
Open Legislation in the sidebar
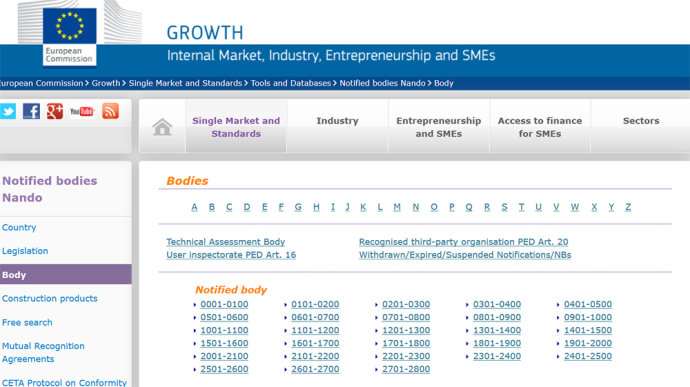tap(25, 251)
